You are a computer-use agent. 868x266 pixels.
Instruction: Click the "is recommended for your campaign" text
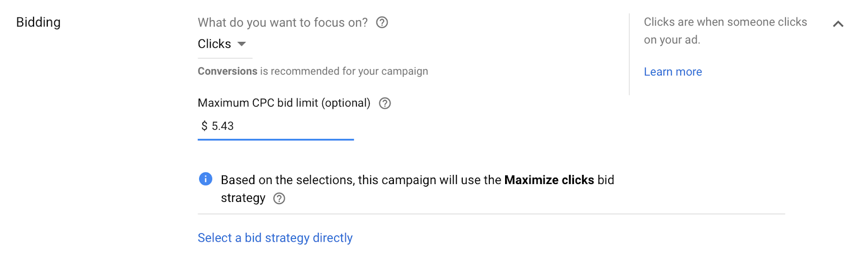pyautogui.click(x=344, y=71)
